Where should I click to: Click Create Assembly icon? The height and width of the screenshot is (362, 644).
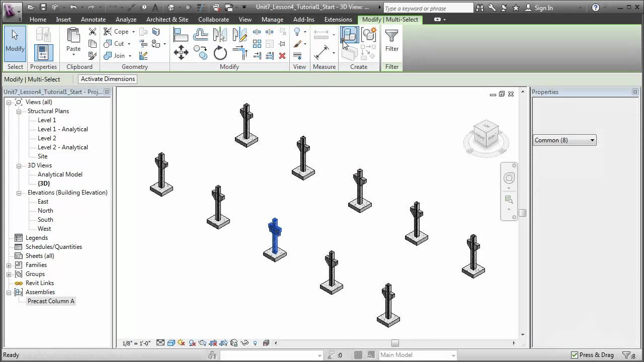pos(349,35)
